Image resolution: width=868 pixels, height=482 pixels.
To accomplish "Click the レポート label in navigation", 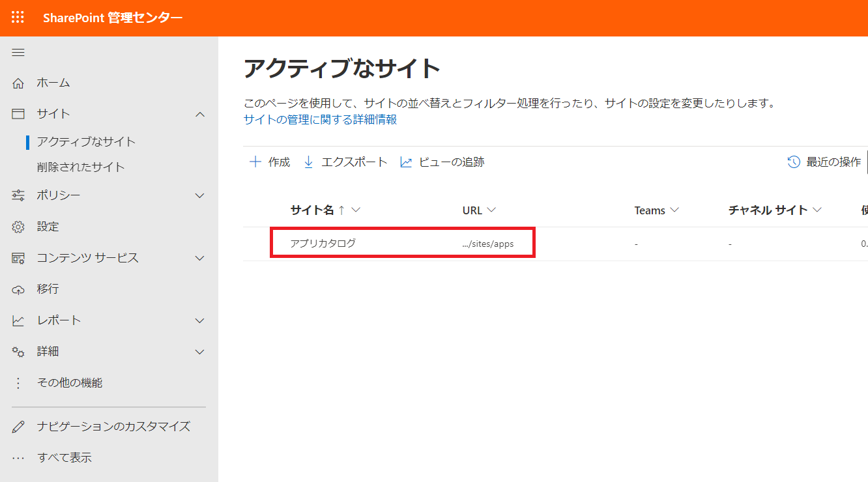I will (59, 320).
